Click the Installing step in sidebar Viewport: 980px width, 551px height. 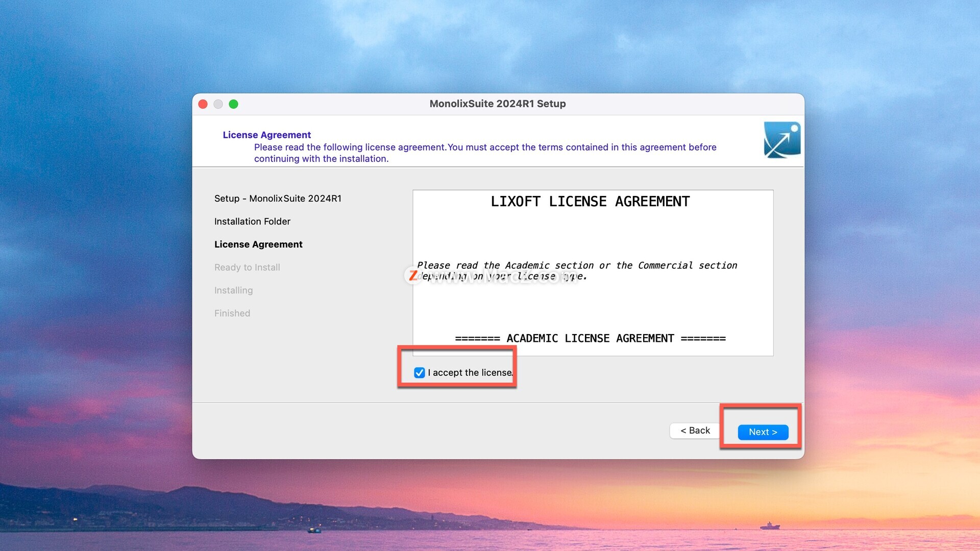(233, 290)
